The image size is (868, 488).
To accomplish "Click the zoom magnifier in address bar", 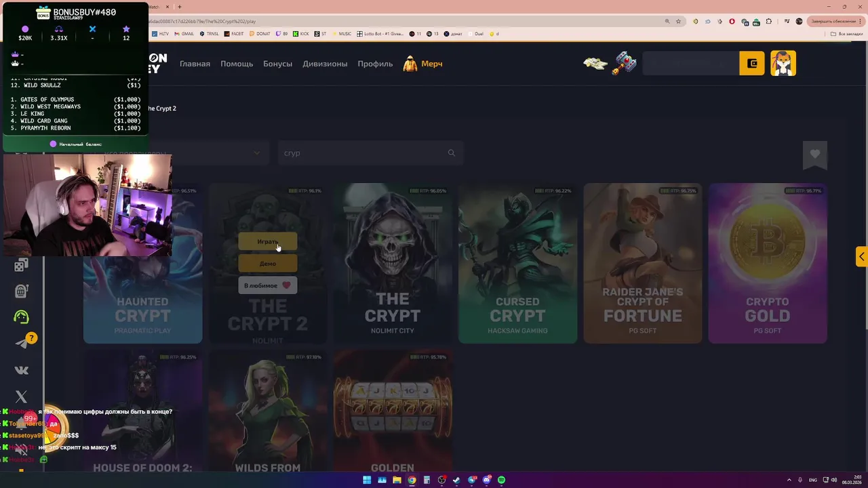I will point(668,21).
